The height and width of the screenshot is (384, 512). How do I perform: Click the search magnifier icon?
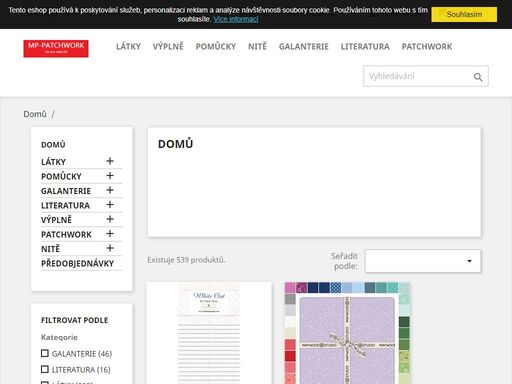pos(478,77)
